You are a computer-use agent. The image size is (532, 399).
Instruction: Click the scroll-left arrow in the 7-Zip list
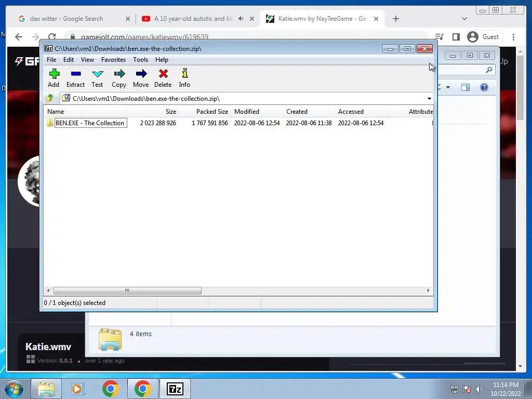pos(48,291)
